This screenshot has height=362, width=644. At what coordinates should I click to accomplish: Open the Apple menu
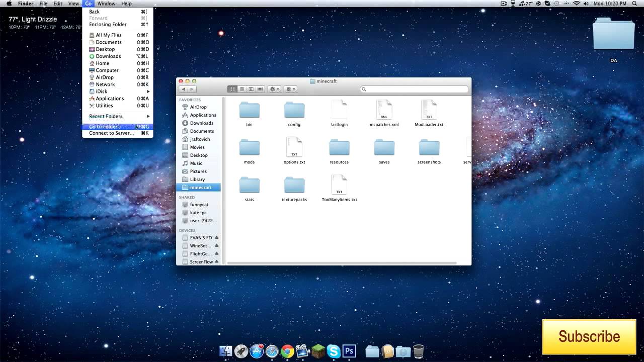9,4
